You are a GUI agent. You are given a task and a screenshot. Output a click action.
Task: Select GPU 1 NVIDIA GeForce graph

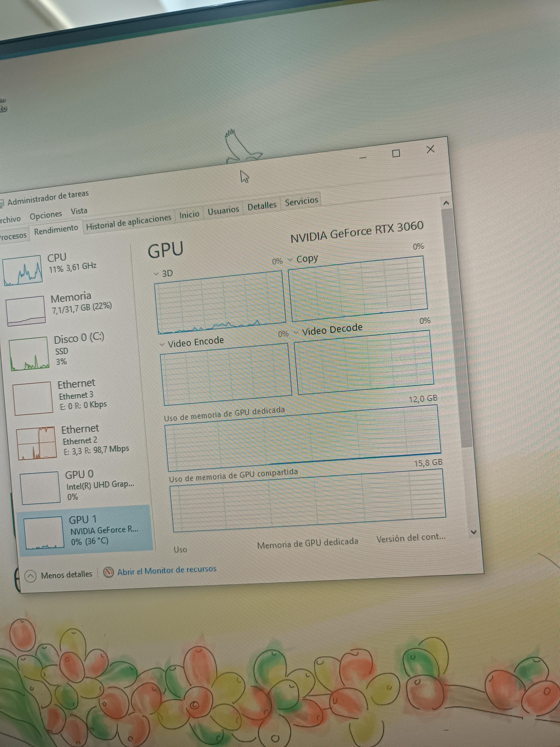44,533
